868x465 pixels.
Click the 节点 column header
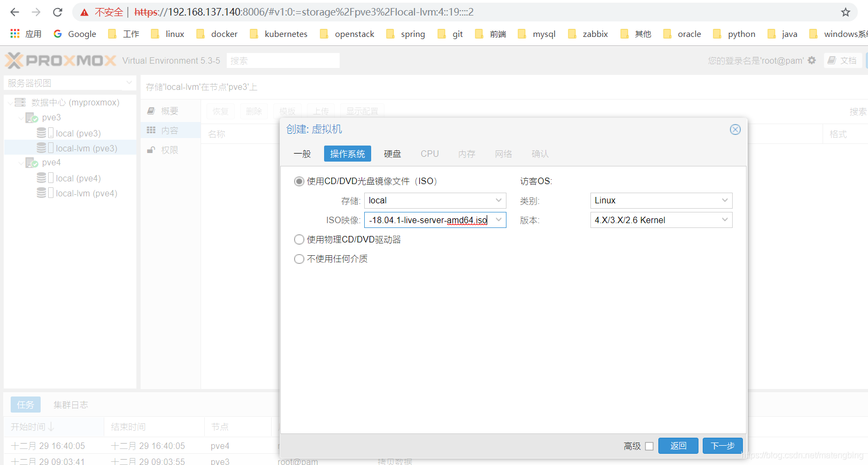coord(238,426)
